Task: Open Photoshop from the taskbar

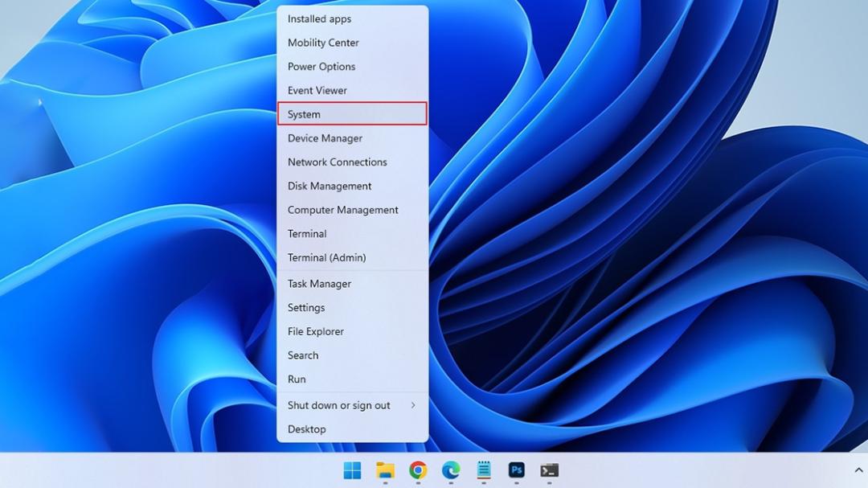Action: (x=517, y=470)
